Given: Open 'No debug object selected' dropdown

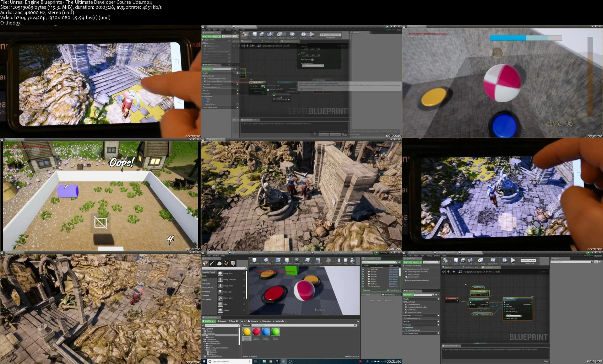Looking at the screenshot, I should 330,35.
